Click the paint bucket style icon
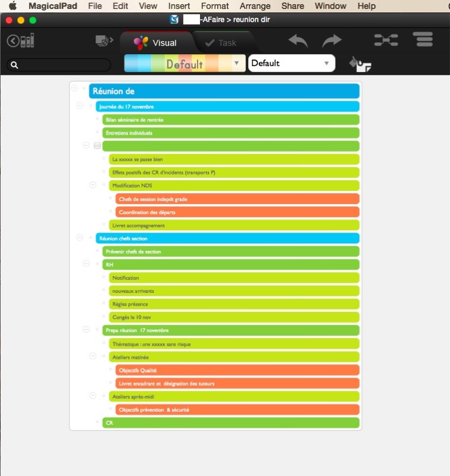The width and height of the screenshot is (450, 476). [360, 64]
